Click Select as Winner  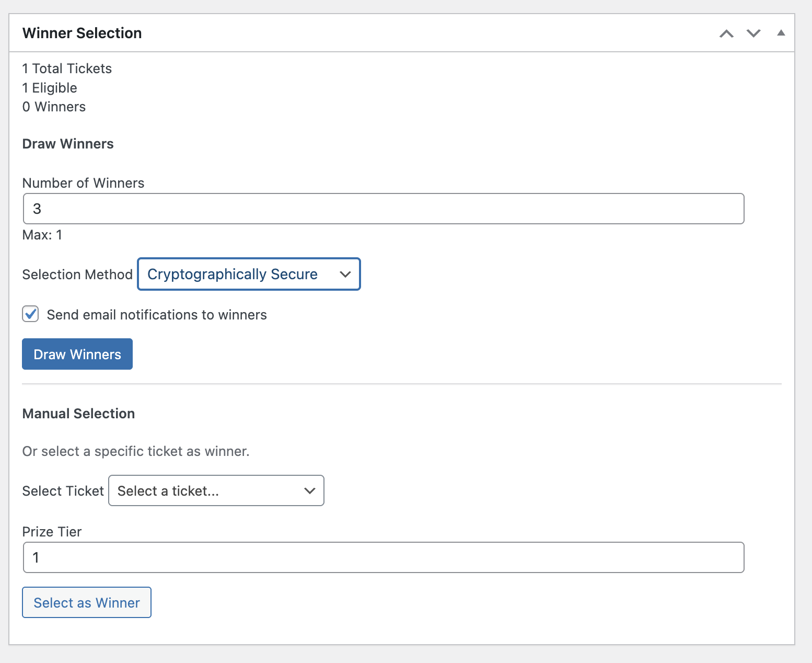(x=86, y=602)
